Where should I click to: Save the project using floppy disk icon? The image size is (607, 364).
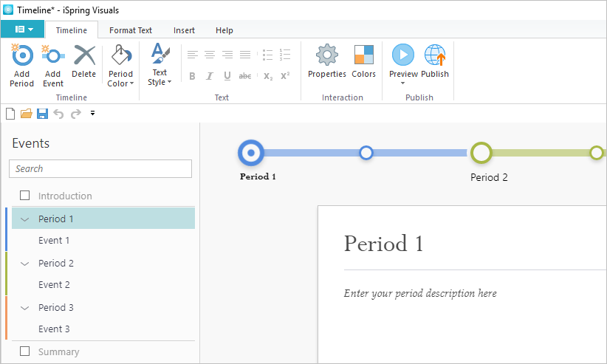click(42, 114)
